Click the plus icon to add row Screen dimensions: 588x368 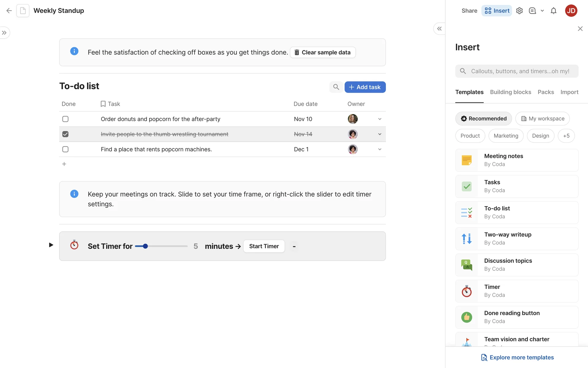[64, 164]
